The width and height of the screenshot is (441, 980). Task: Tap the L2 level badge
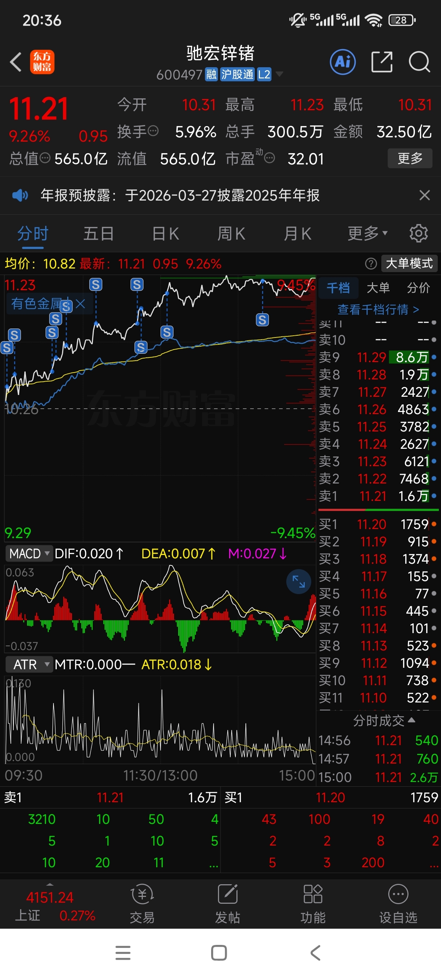click(264, 74)
